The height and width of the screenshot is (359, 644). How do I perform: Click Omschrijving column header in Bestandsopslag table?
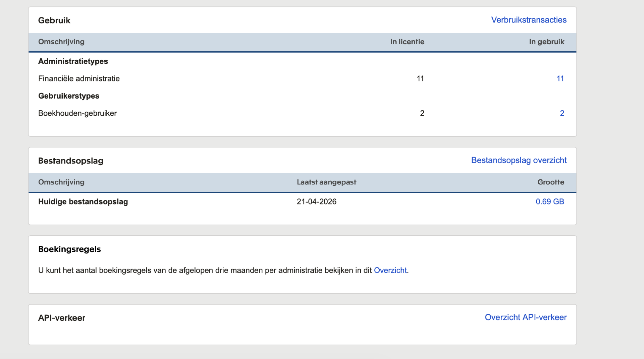tap(61, 182)
